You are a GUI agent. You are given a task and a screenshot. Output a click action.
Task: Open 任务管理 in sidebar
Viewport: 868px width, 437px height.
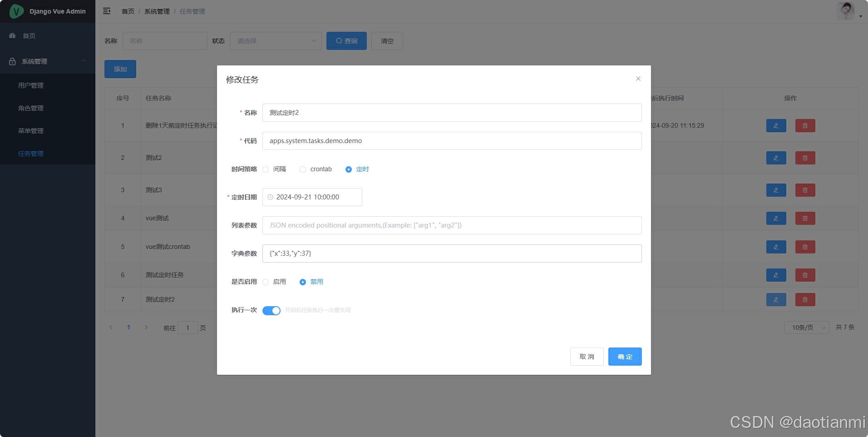pos(48,154)
